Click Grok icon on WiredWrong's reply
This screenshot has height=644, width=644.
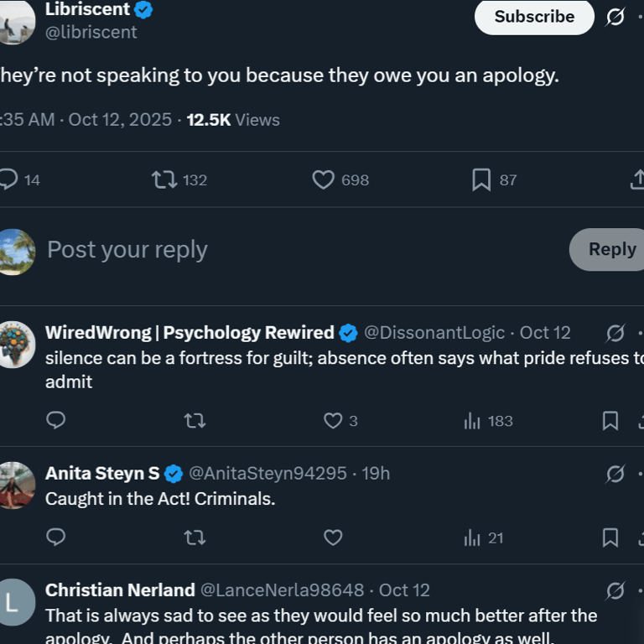pos(615,334)
